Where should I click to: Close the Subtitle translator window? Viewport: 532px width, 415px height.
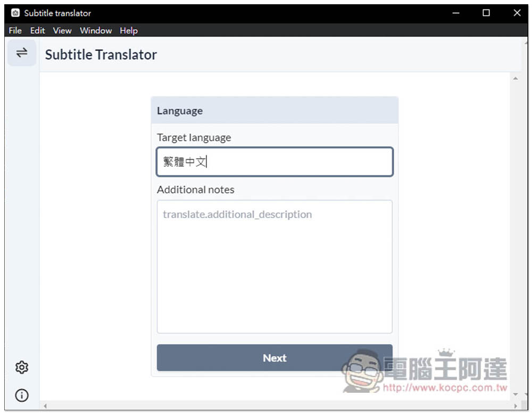(x=517, y=13)
